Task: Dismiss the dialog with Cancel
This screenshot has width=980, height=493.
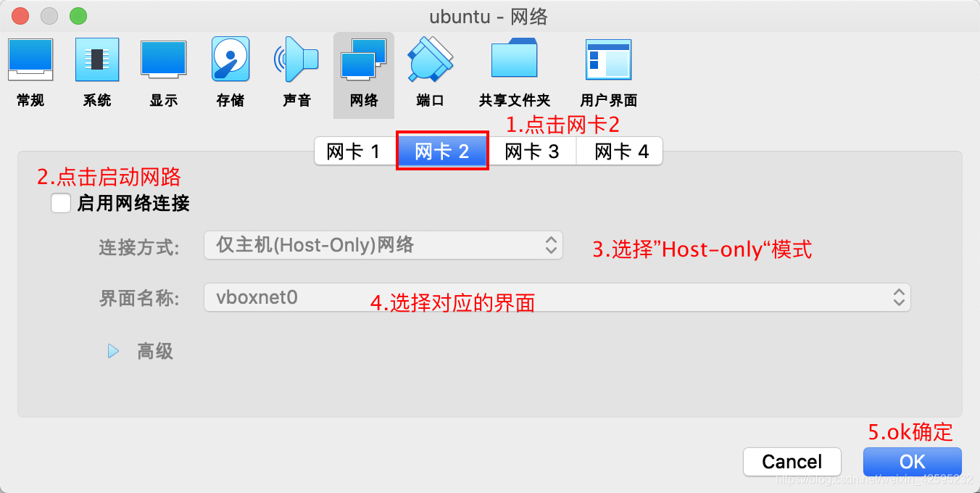Action: tap(792, 462)
